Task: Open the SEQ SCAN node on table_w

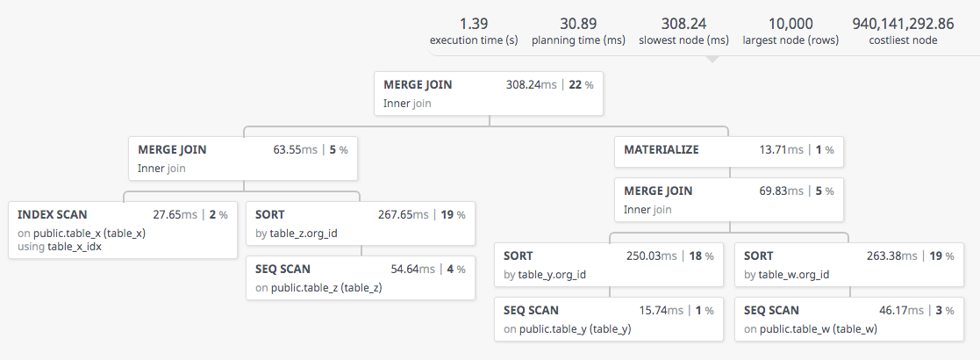Action: pyautogui.click(x=849, y=319)
